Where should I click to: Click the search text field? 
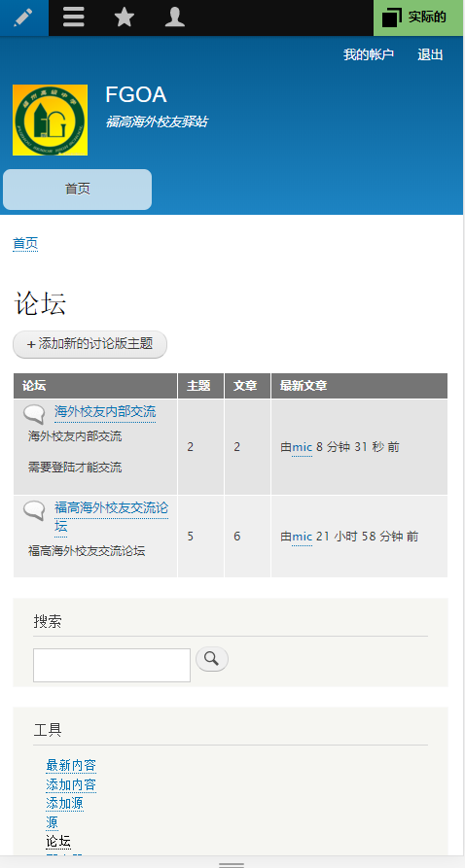[x=112, y=666]
